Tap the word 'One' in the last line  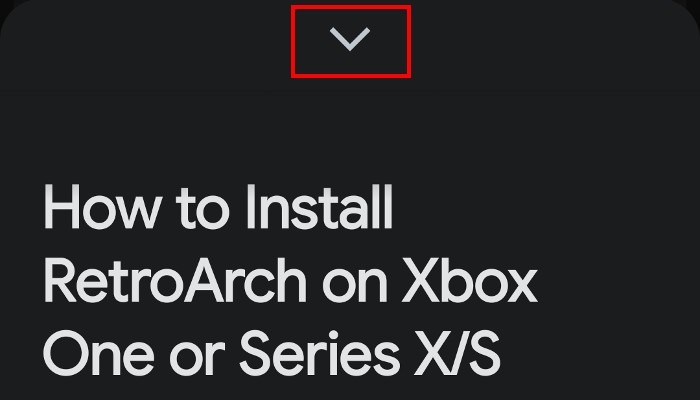tap(99, 354)
